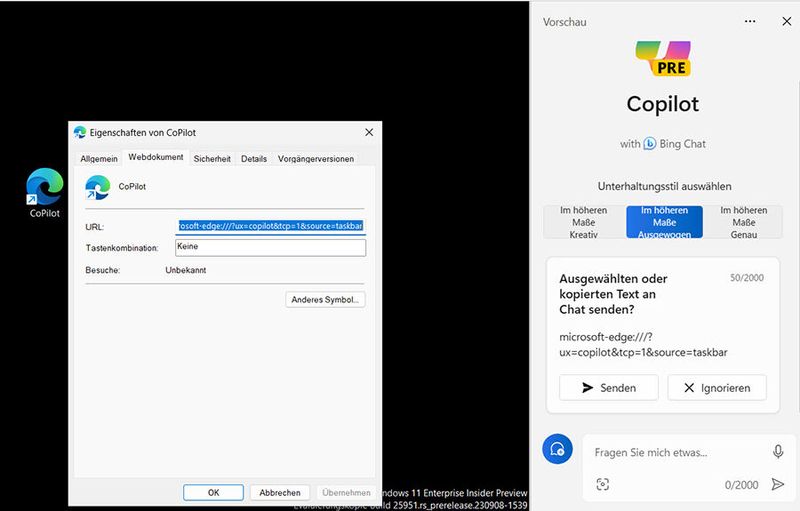Click into the URL text field

coord(270,226)
